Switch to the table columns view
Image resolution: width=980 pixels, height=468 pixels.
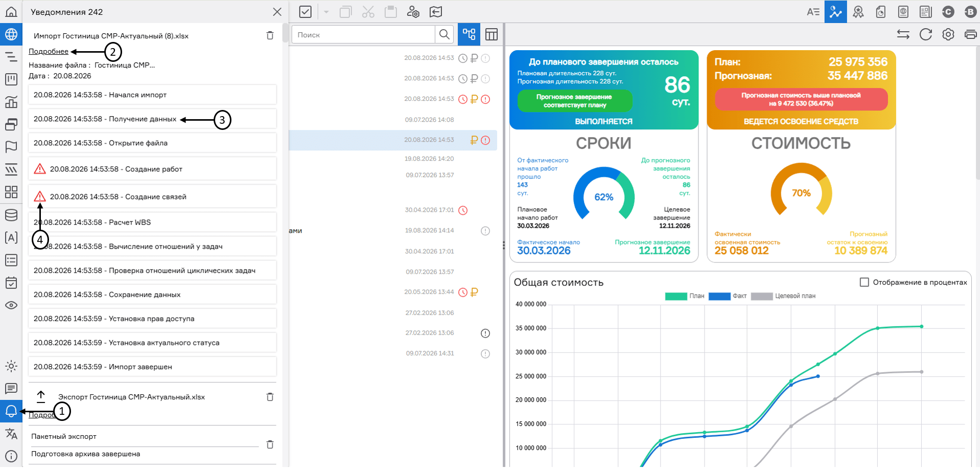coord(492,34)
